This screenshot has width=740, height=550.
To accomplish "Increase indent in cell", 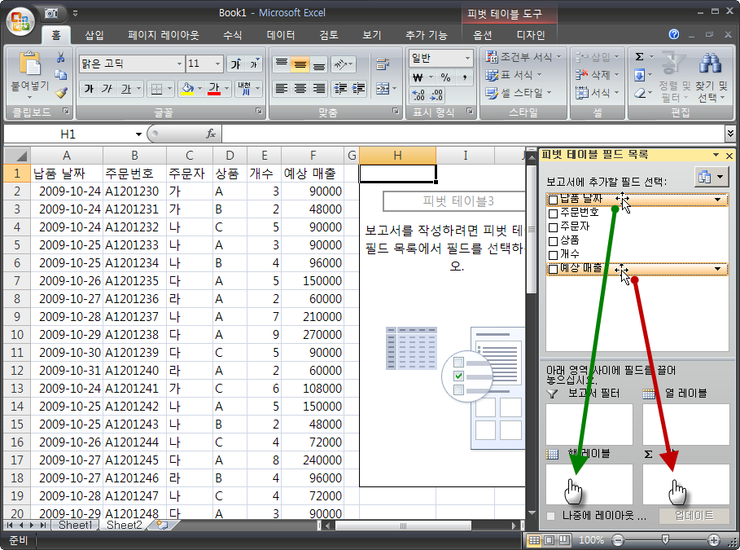I will pyautogui.click(x=358, y=88).
